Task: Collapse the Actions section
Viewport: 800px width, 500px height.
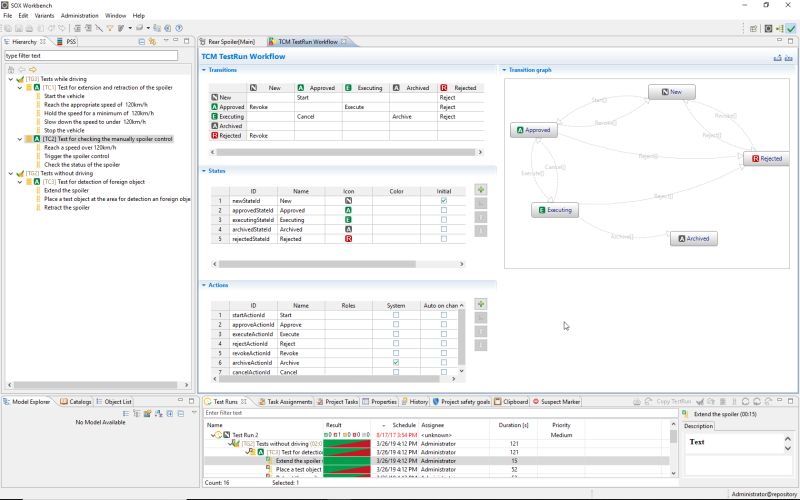Action: [204, 285]
